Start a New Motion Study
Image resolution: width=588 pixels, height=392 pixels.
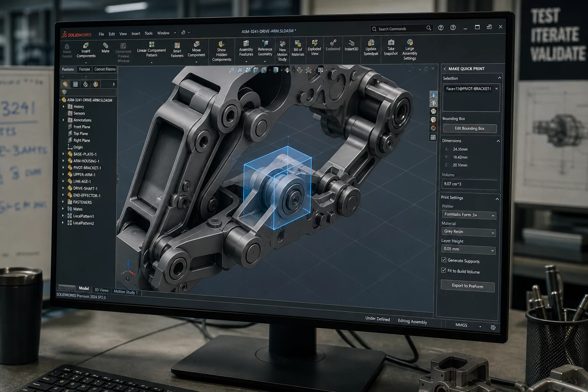283,51
